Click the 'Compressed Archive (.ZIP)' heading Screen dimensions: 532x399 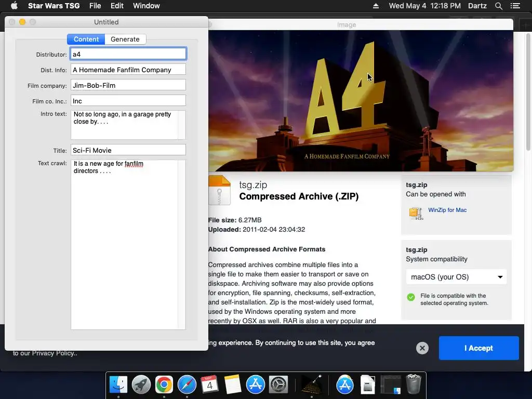(299, 196)
